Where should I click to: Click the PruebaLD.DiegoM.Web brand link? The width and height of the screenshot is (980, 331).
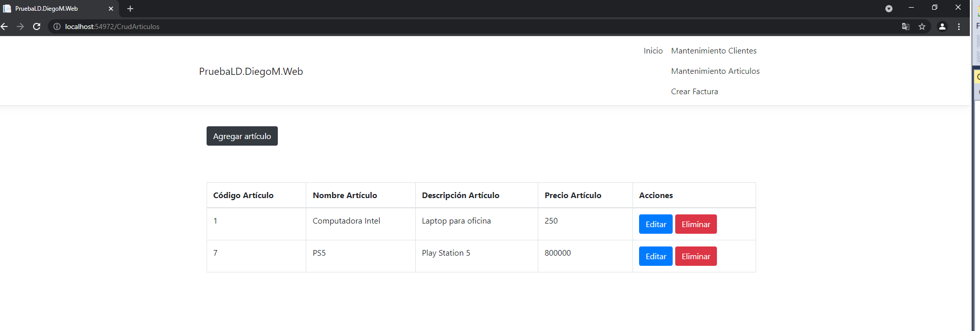[251, 72]
